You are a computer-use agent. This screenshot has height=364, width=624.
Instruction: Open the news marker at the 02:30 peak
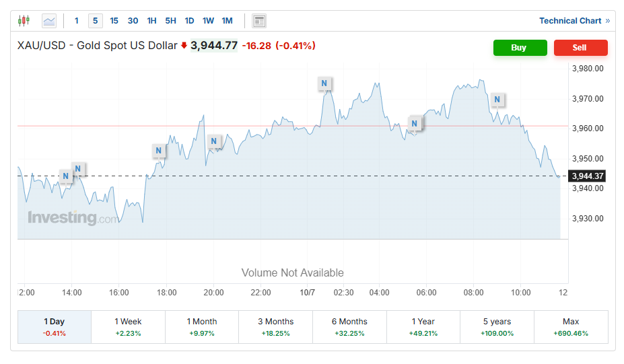pos(324,84)
